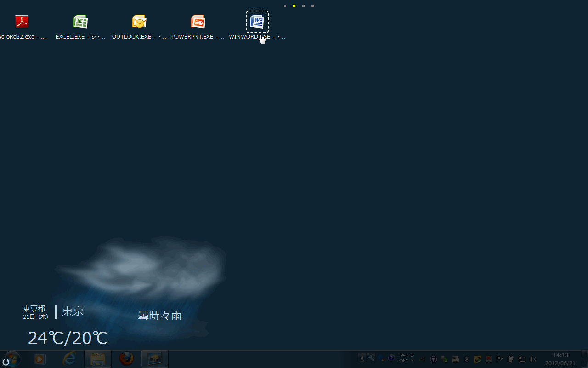Open the network connection tray icon
588x368 pixels.
[522, 359]
